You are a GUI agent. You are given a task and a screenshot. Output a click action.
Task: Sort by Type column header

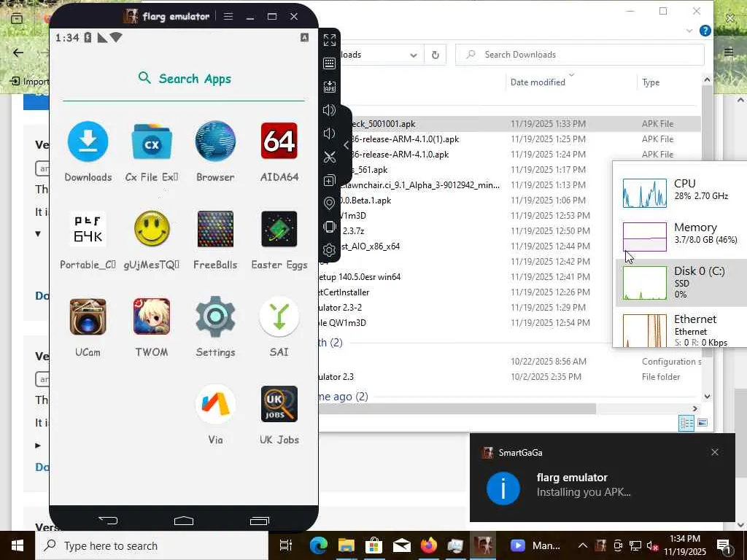point(651,82)
